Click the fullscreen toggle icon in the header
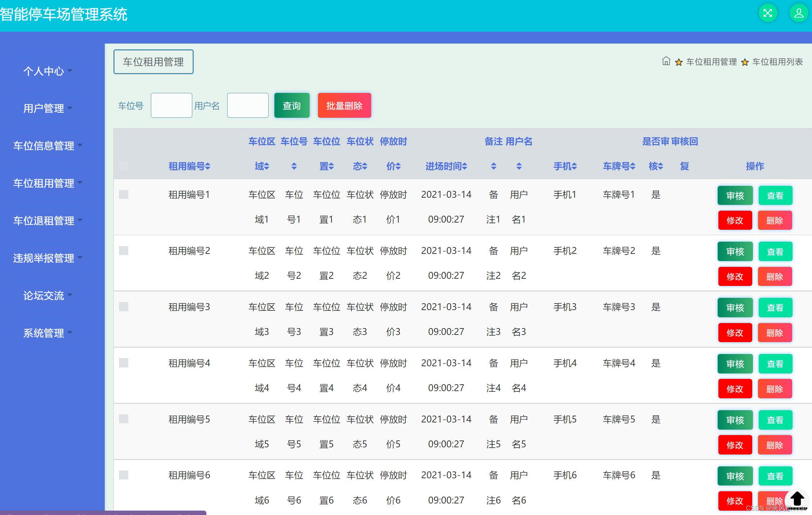Image resolution: width=812 pixels, height=515 pixels. click(768, 13)
